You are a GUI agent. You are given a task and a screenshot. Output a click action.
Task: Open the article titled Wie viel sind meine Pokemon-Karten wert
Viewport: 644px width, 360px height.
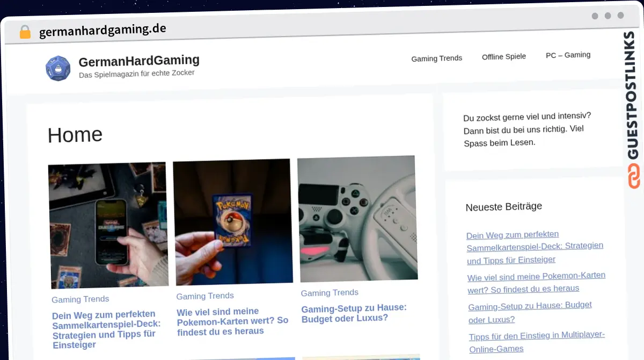coord(232,321)
